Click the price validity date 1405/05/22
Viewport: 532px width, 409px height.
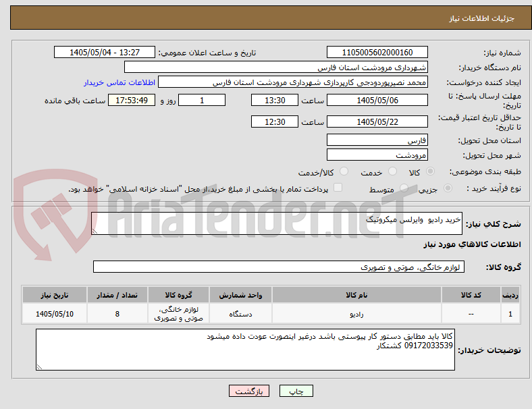click(x=377, y=121)
